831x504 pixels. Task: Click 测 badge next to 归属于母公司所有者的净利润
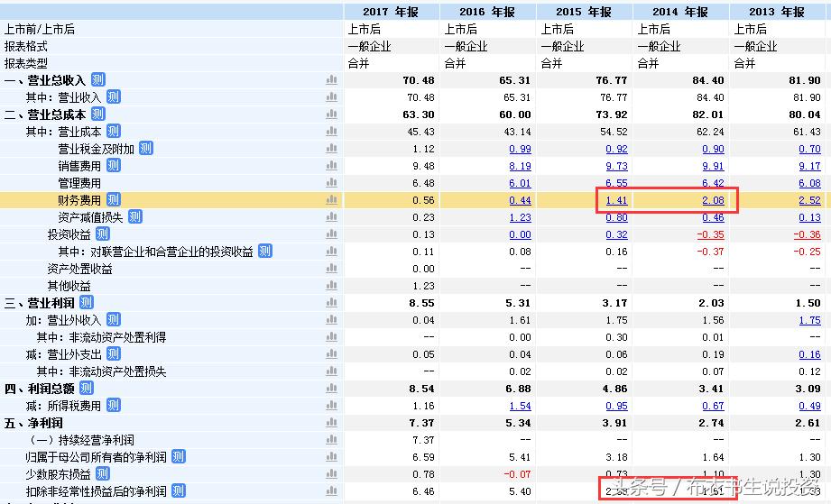tap(178, 456)
